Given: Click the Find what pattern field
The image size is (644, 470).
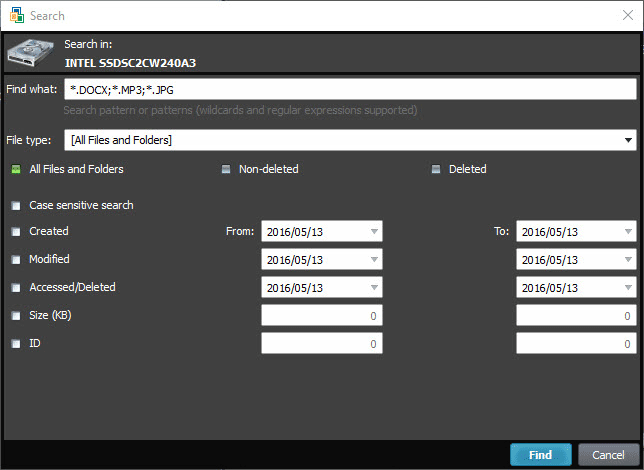Looking at the screenshot, I should [x=350, y=89].
